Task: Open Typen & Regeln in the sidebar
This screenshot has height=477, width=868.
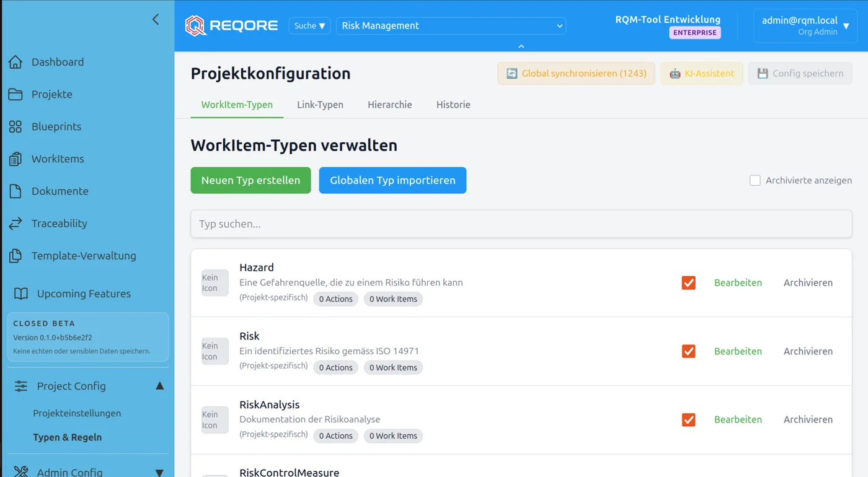Action: [x=67, y=437]
